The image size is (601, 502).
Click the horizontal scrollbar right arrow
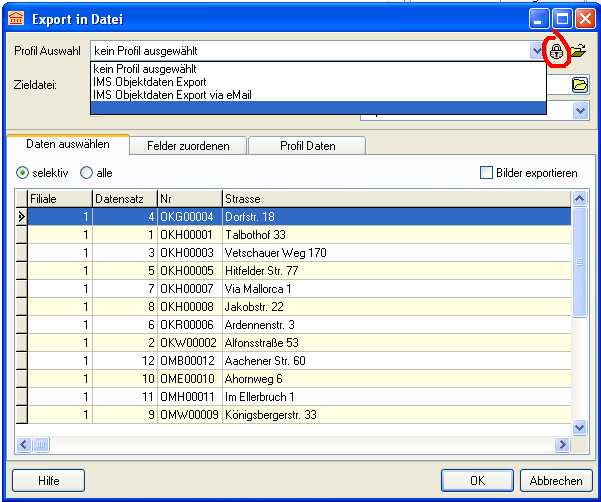(x=562, y=444)
